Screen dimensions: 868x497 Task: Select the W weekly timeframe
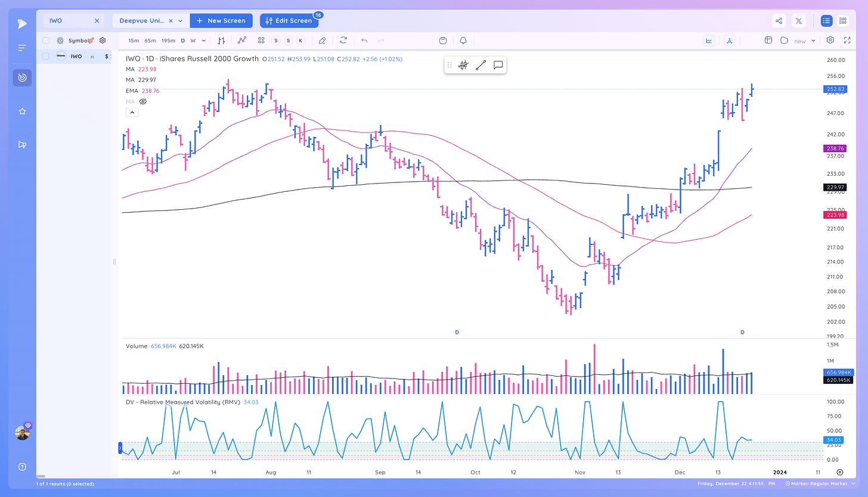(x=193, y=41)
